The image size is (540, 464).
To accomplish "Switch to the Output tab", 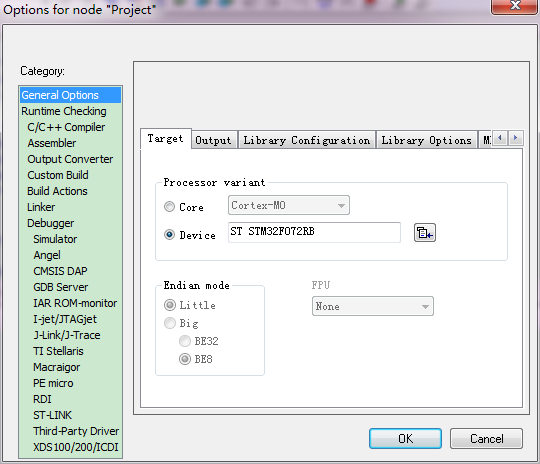I will [214, 140].
